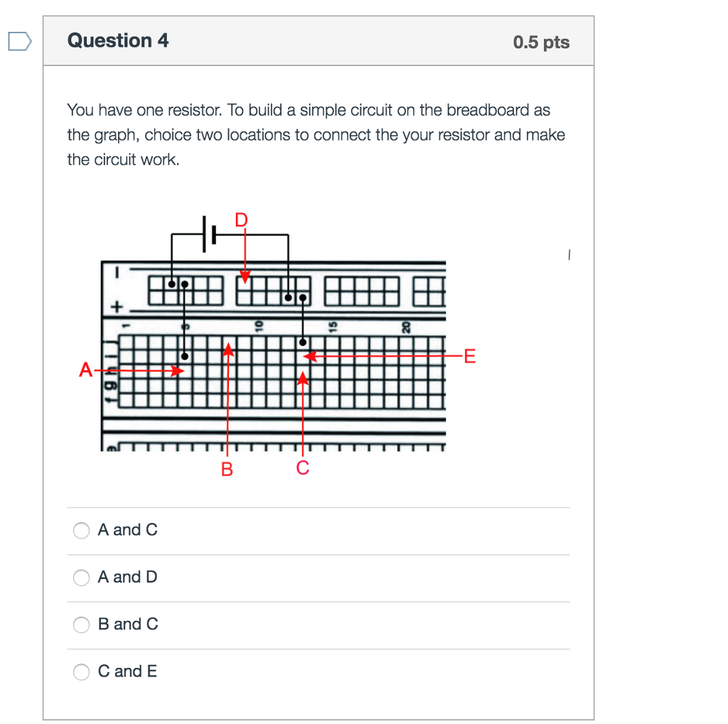Click the red letter B under the breadboard
Screen dimensions: 728x724
227,468
